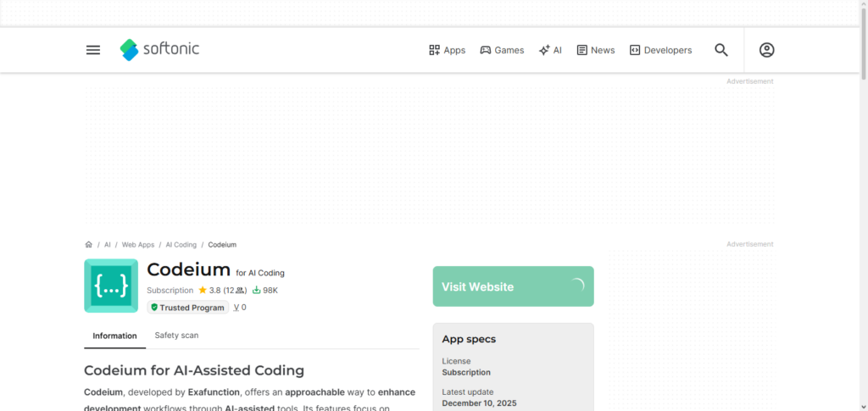This screenshot has height=411, width=868.
Task: Open the Games section
Action: point(502,50)
